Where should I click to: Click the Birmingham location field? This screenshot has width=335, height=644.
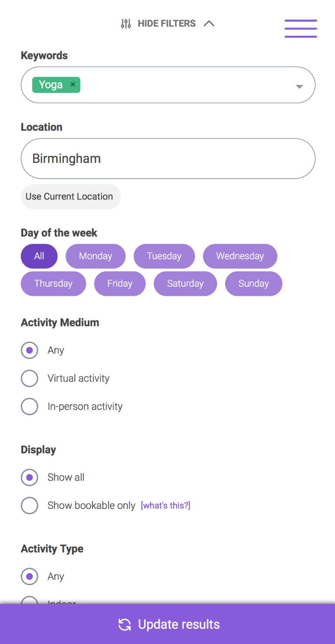168,159
